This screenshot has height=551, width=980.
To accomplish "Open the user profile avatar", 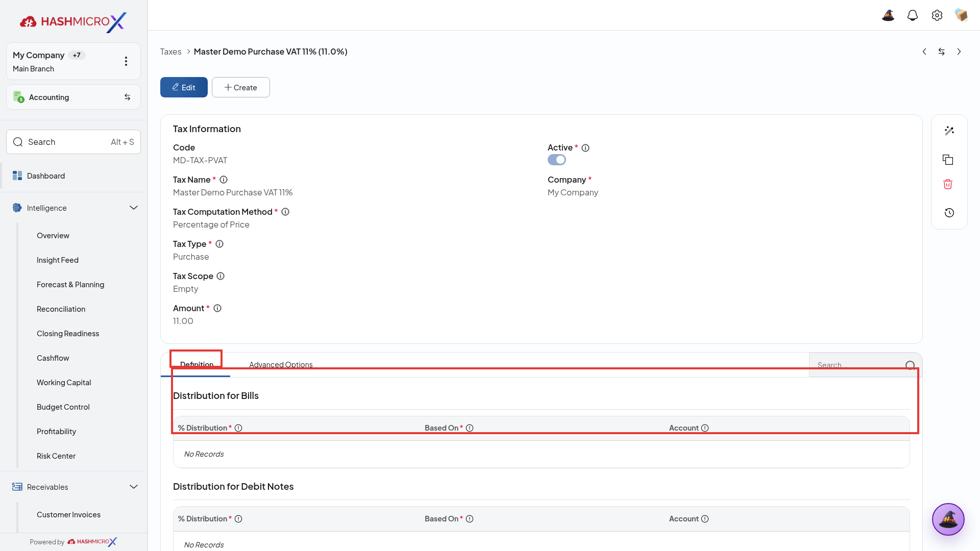I will [x=961, y=15].
